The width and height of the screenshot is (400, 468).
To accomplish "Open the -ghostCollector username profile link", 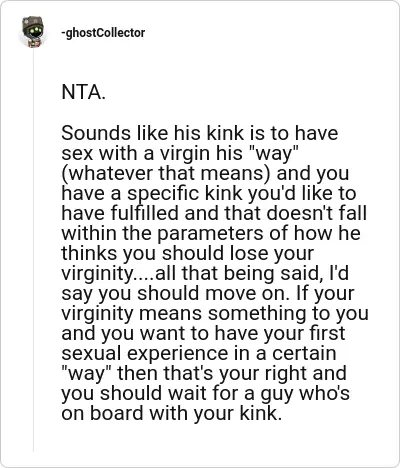I will click(103, 33).
